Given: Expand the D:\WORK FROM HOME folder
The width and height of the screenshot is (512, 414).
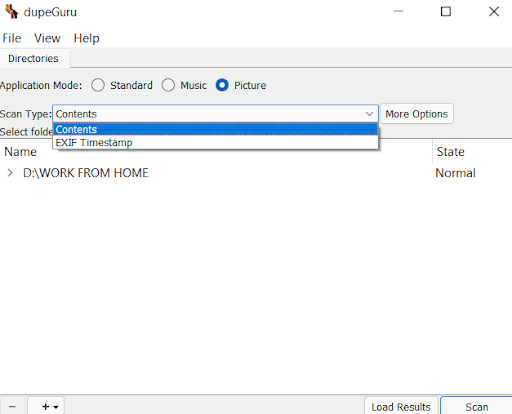Looking at the screenshot, I should coord(10,173).
